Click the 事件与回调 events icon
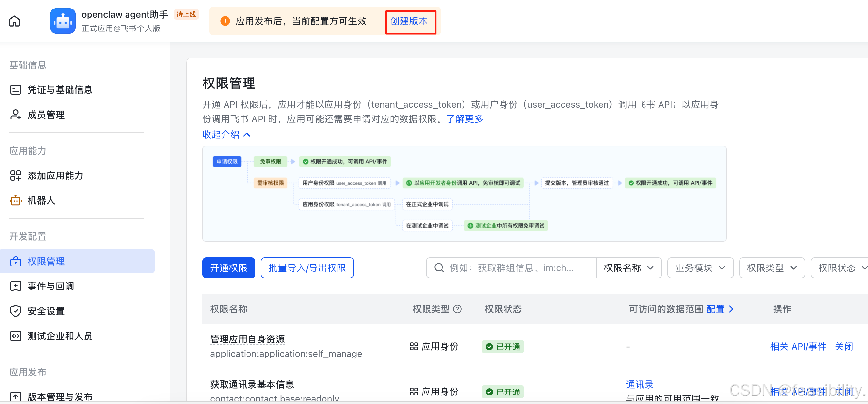 click(15, 286)
